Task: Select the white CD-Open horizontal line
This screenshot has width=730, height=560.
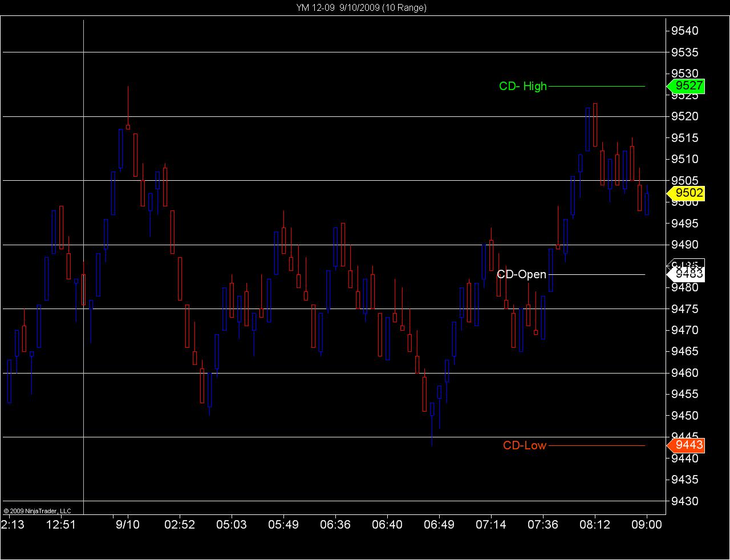Action: (x=597, y=274)
